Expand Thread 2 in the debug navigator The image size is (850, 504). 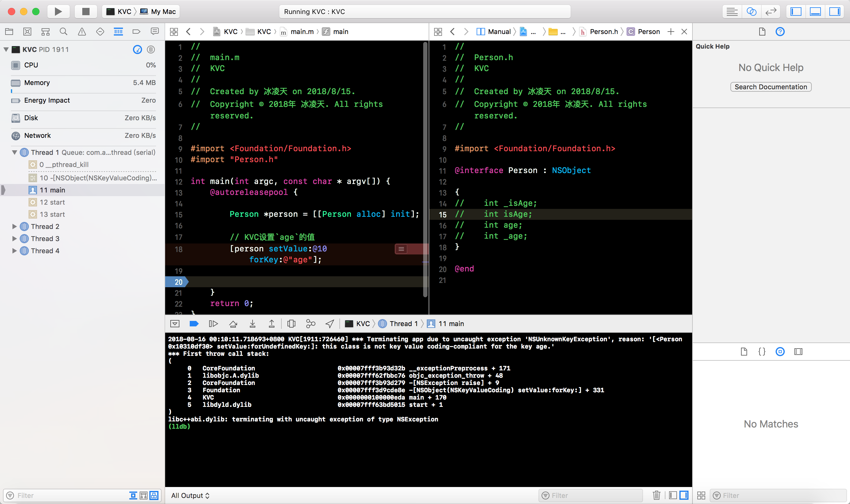click(x=14, y=226)
